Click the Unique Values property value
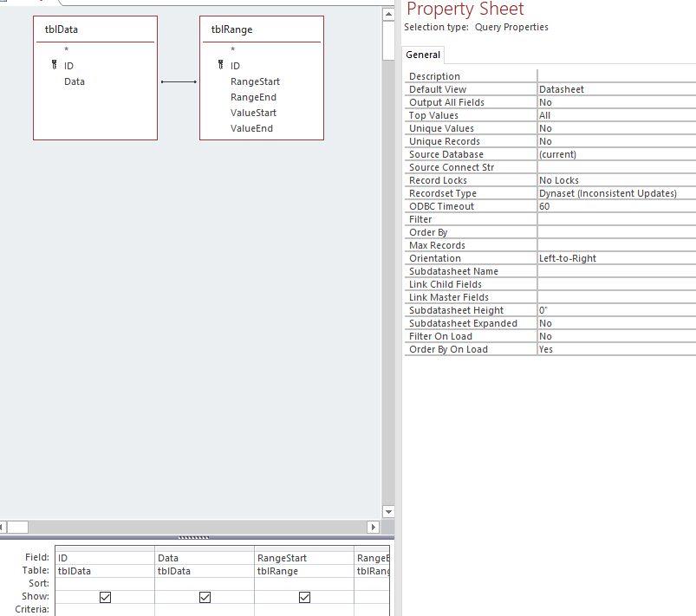The width and height of the screenshot is (696, 616). [x=616, y=128]
